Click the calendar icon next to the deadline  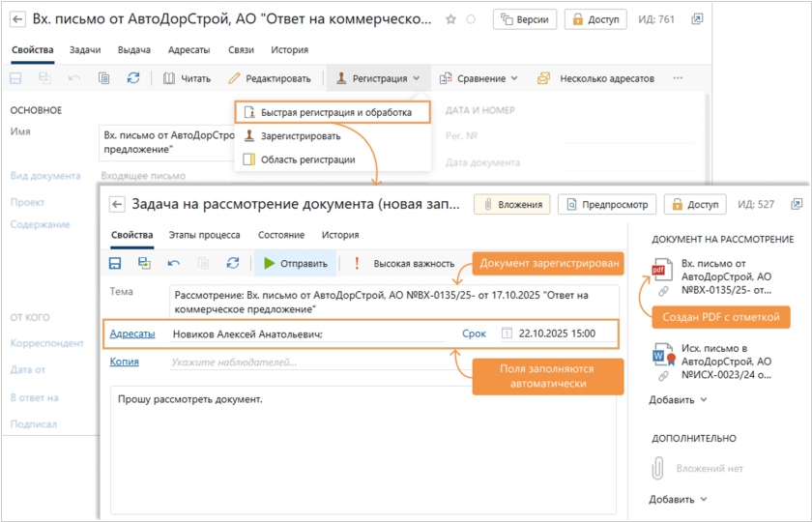pos(506,333)
